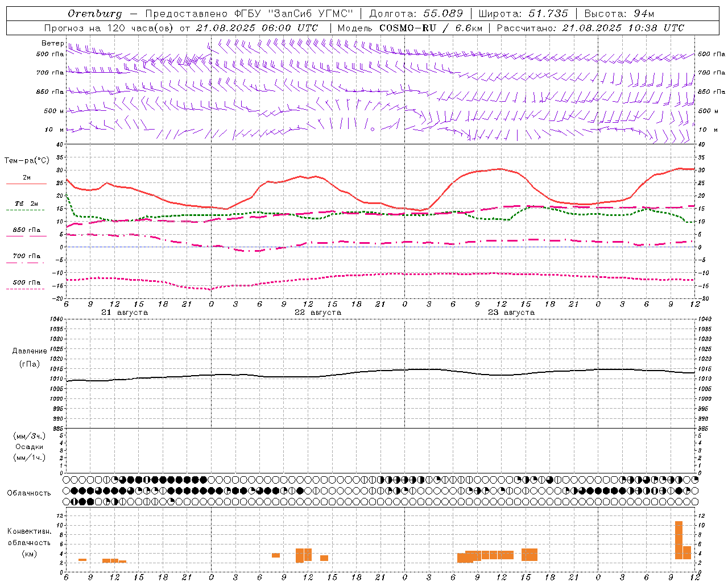728x582 pixels.
Task: Select the 'Прогноз на 120 часа(ов)' forecast text
Action: [109, 28]
